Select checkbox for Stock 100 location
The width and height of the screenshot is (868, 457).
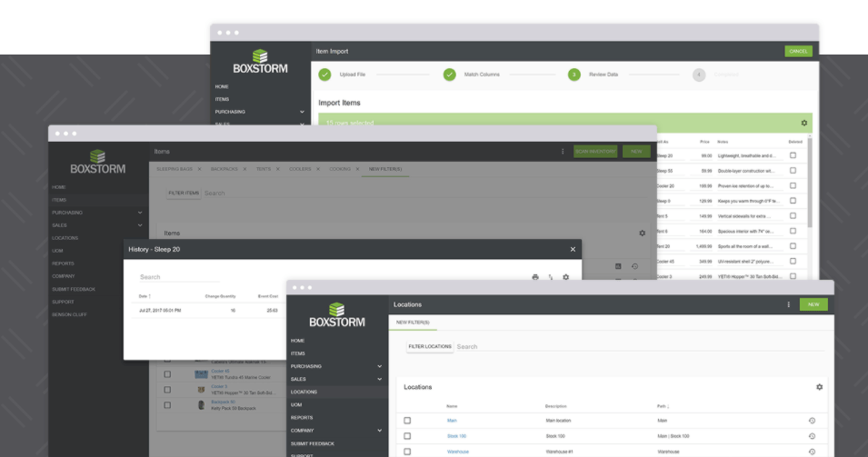coord(407,436)
